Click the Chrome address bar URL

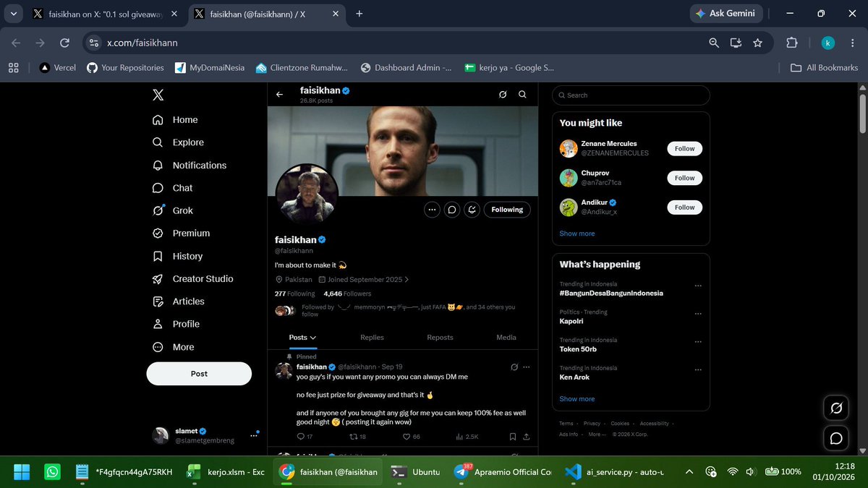tap(142, 43)
